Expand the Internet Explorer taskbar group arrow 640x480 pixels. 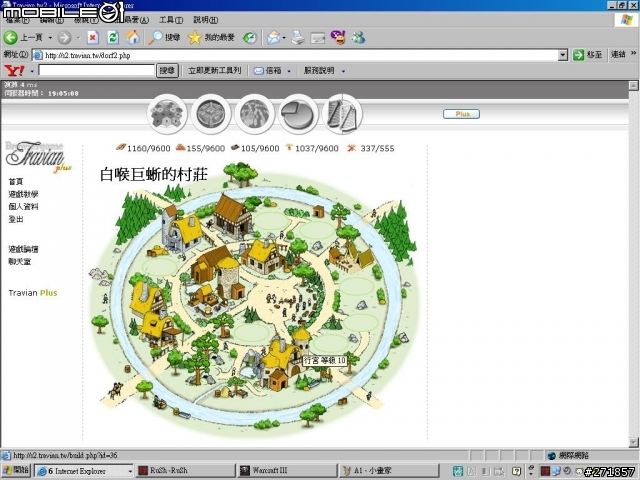click(130, 471)
